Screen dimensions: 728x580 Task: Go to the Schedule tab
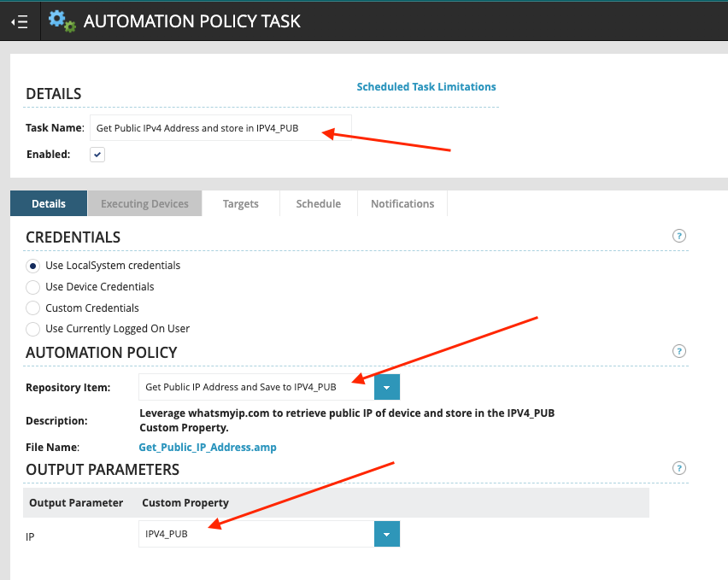point(318,203)
